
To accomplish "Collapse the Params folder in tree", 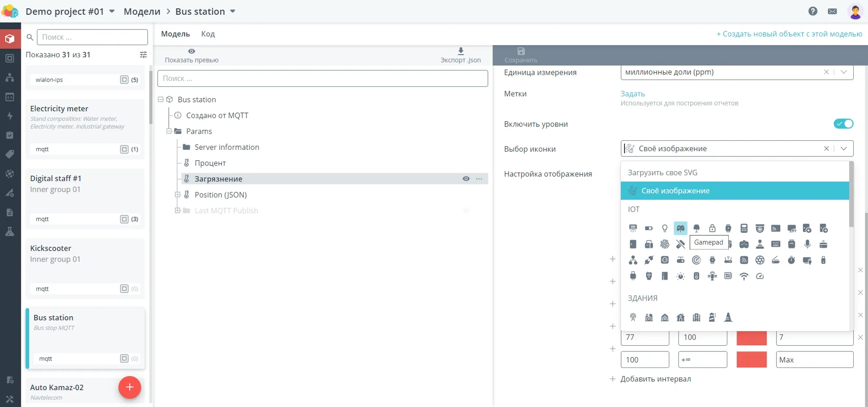I will coord(169,131).
